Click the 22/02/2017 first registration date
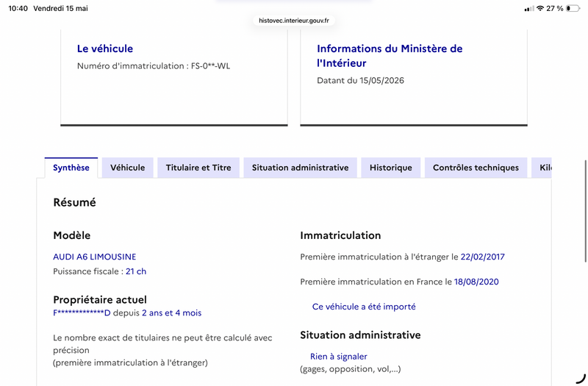The width and height of the screenshot is (588, 386). click(x=483, y=257)
